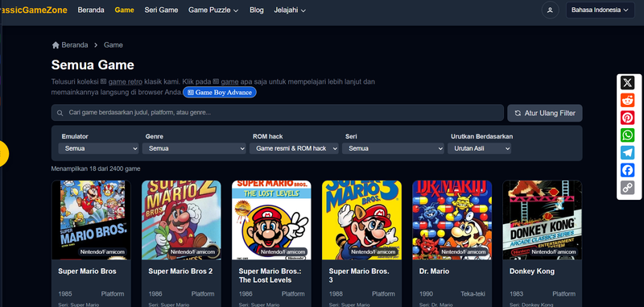Click the Game breadcrumb text

[x=114, y=45]
